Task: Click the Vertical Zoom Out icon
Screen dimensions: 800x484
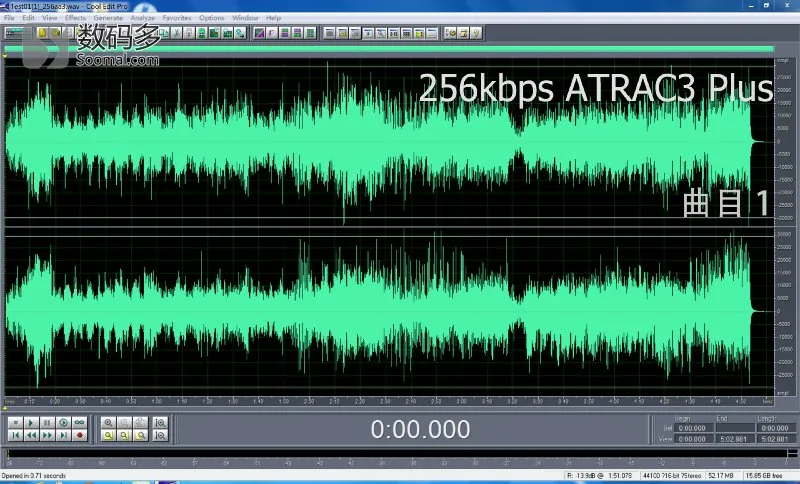Action: pos(160,436)
